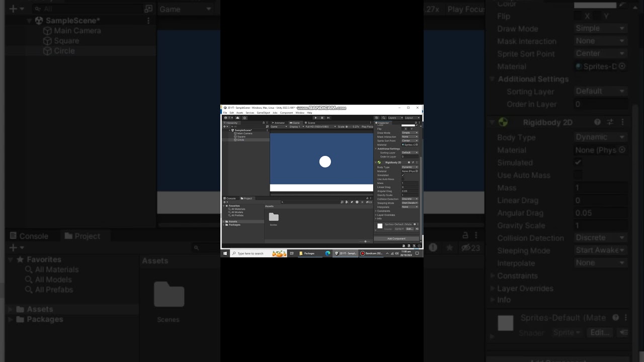
Task: Toggle Flip Y checkbox
Action: [409, 129]
